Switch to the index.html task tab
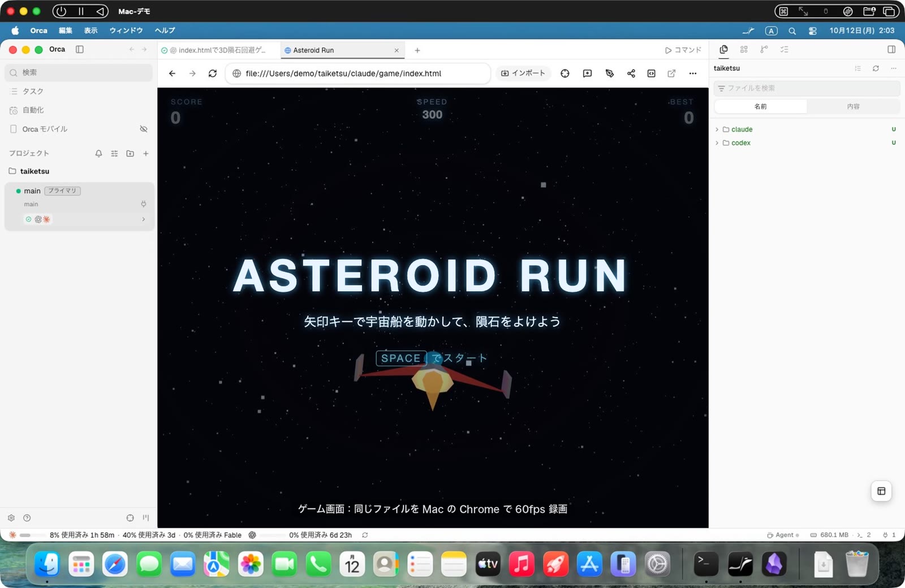The image size is (905, 588). click(219, 50)
